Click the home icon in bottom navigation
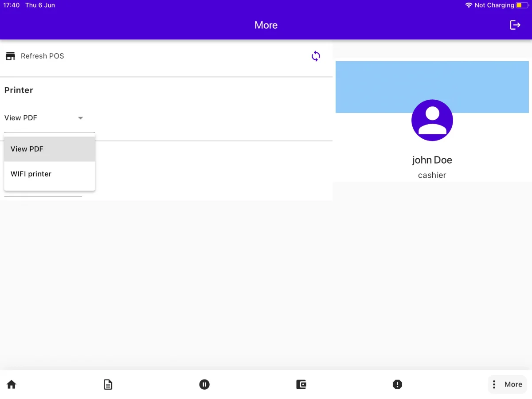 click(x=11, y=384)
